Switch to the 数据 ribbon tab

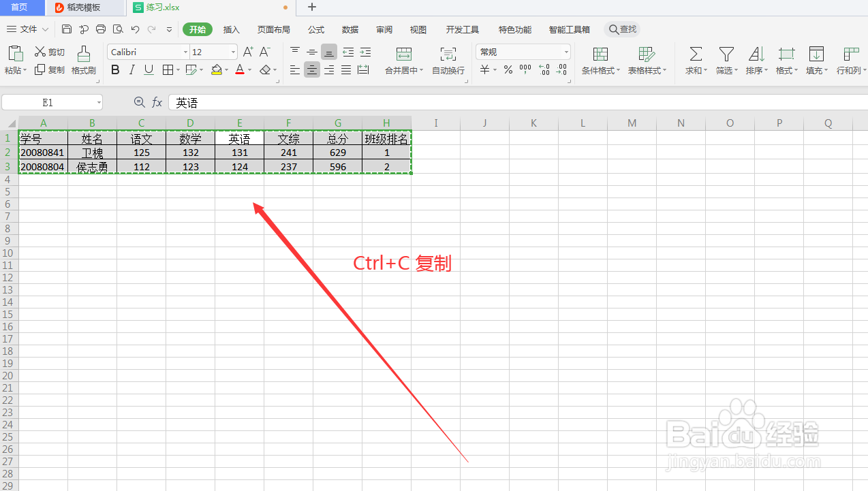pos(350,29)
